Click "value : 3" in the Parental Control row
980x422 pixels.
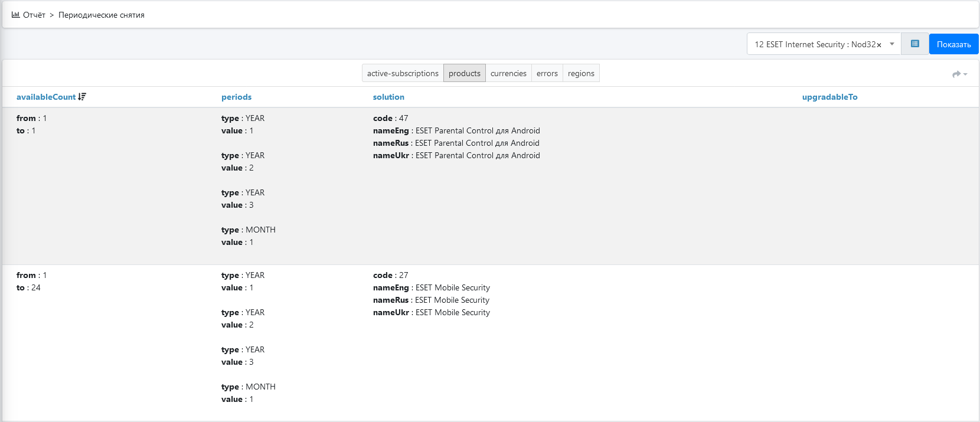pos(237,205)
